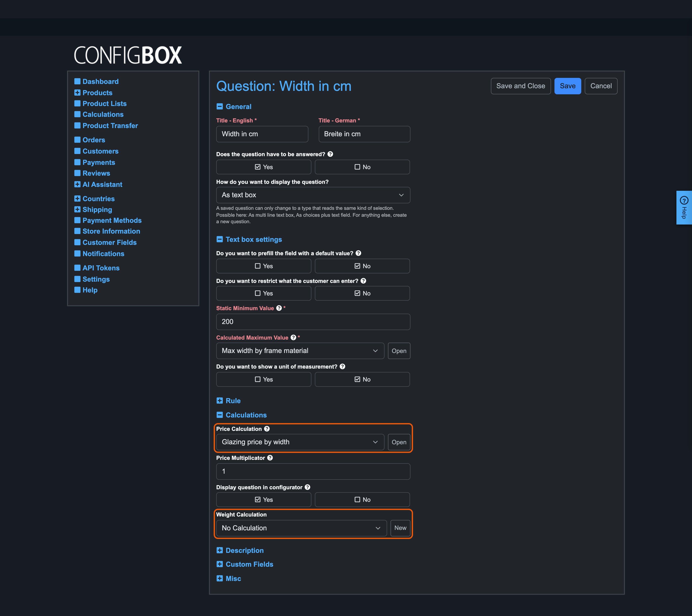
Task: Select Yes for question must be answered
Action: click(264, 167)
